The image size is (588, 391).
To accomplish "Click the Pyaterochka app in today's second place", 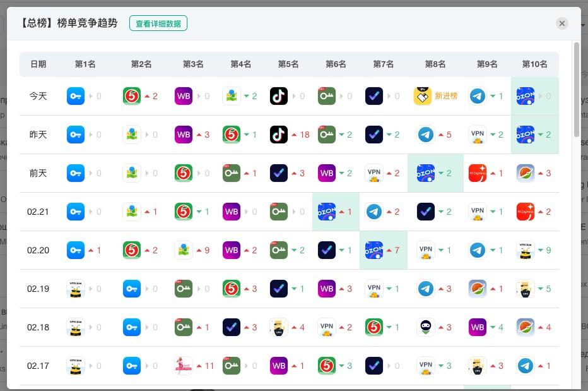I will [132, 96].
